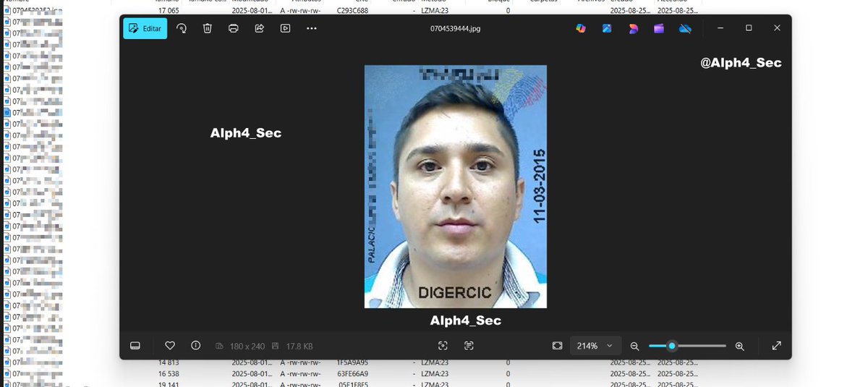The image size is (868, 387).
Task: Open the share icon in the toolbar
Action: point(259,28)
